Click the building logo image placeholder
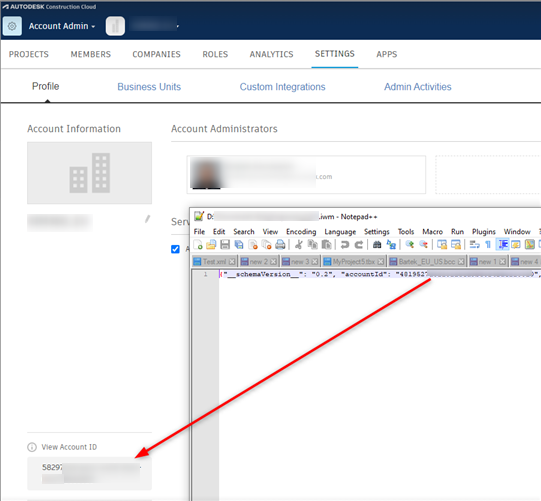 click(89, 173)
